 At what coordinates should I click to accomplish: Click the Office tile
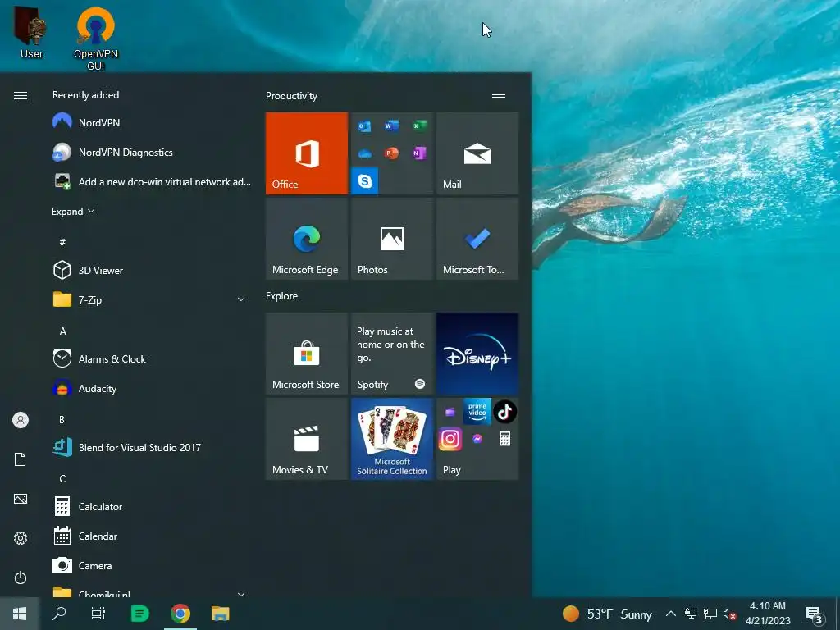point(307,153)
